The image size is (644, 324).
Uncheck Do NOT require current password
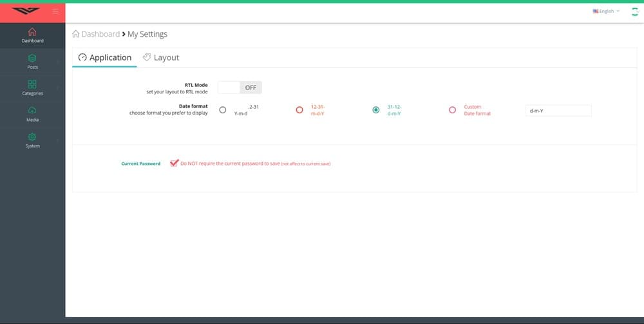click(174, 163)
